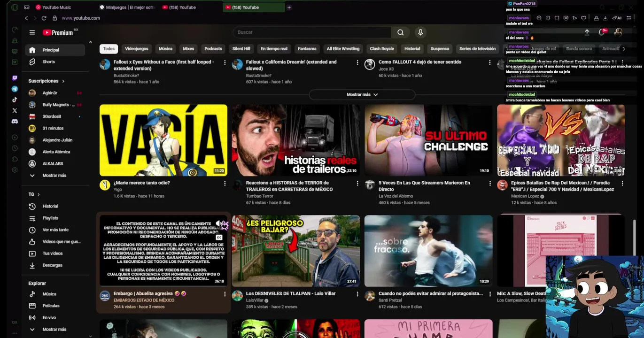Open the "Su último challenge" thumbnail
Screen dimensions: 644x338
click(428, 140)
